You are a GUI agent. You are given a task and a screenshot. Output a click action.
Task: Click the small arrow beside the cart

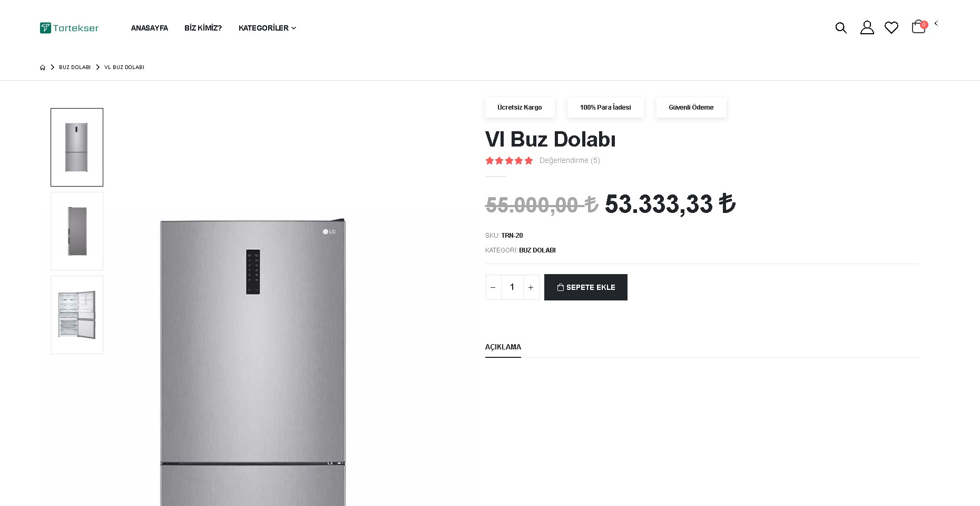point(936,23)
